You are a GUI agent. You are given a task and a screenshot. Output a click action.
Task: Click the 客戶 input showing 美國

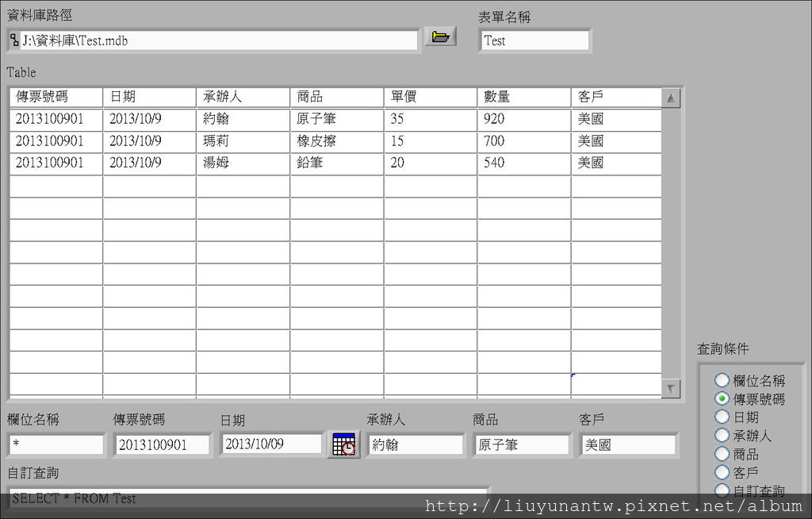tap(628, 445)
